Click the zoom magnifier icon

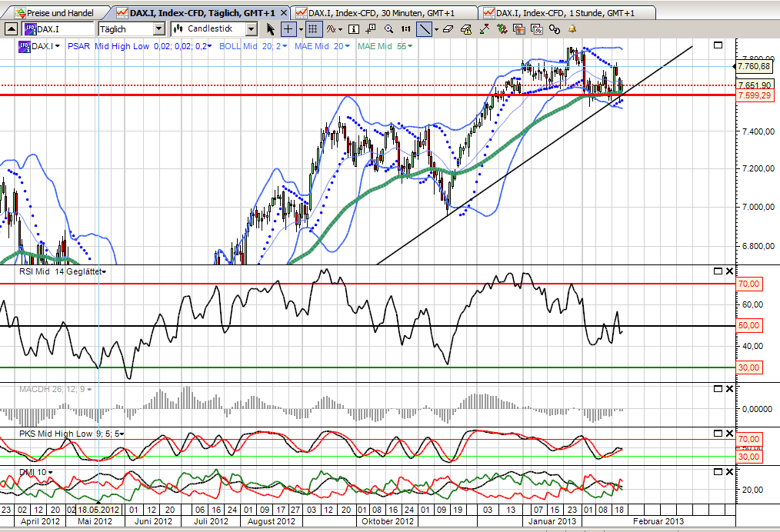pos(389,29)
